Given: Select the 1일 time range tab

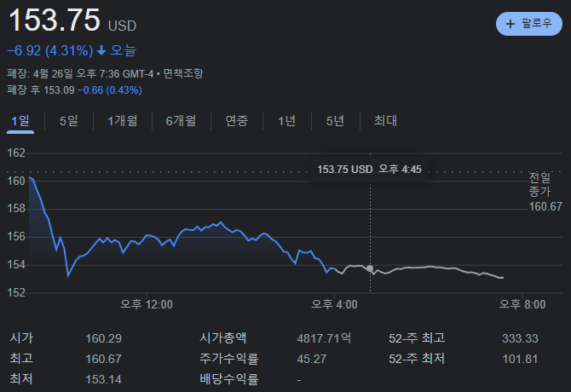Looking at the screenshot, I should tap(20, 121).
